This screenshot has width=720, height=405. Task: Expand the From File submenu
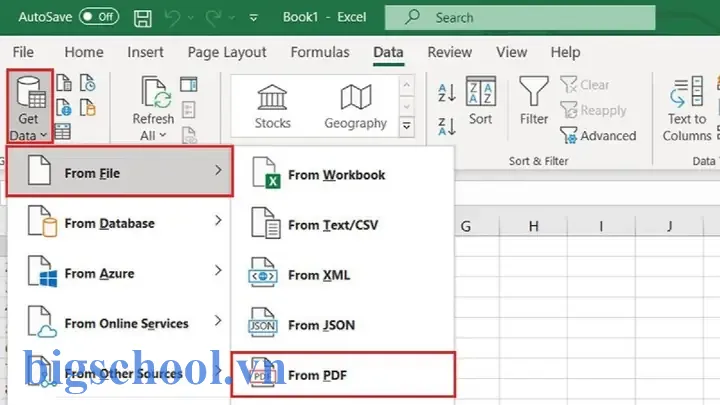(x=120, y=171)
